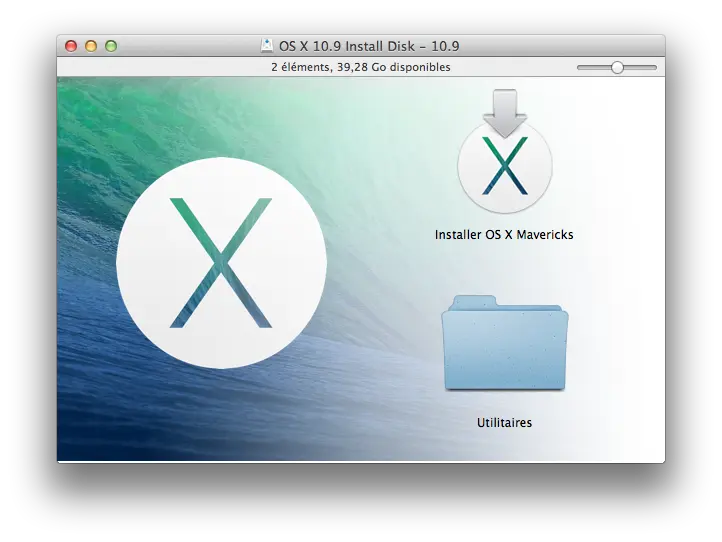Click the gray download arrow atop installer icon
This screenshot has height=542, width=722.
point(504,111)
